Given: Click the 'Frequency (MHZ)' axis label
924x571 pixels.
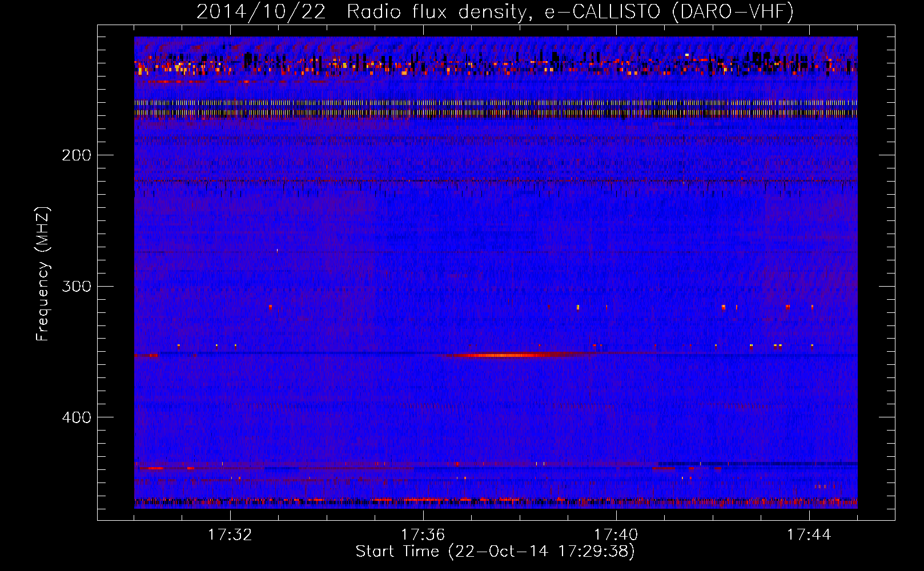Looking at the screenshot, I should tap(43, 274).
